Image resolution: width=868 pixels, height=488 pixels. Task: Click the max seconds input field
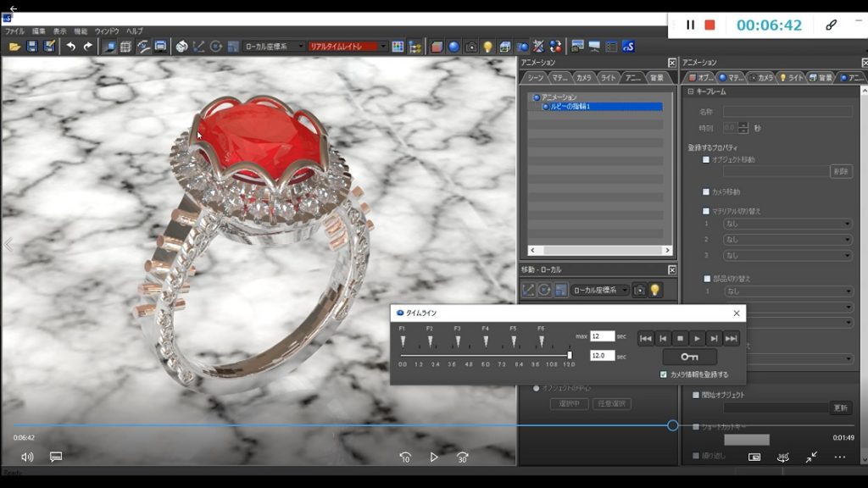pyautogui.click(x=602, y=336)
